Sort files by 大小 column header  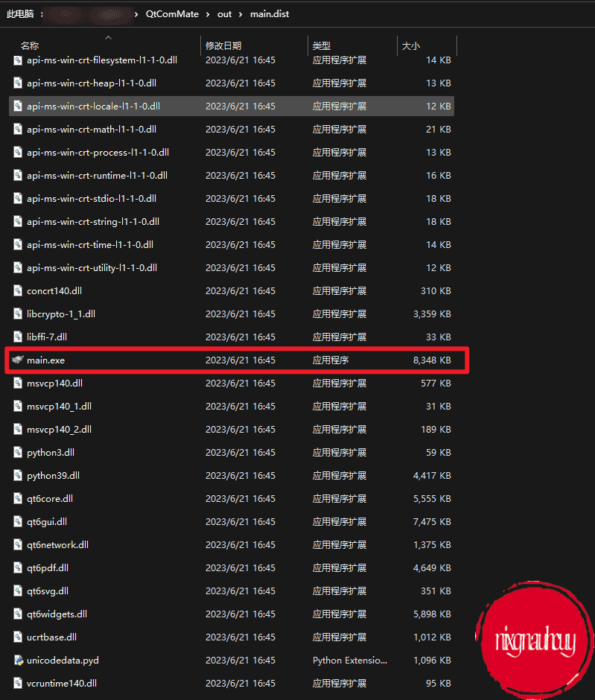[x=410, y=46]
